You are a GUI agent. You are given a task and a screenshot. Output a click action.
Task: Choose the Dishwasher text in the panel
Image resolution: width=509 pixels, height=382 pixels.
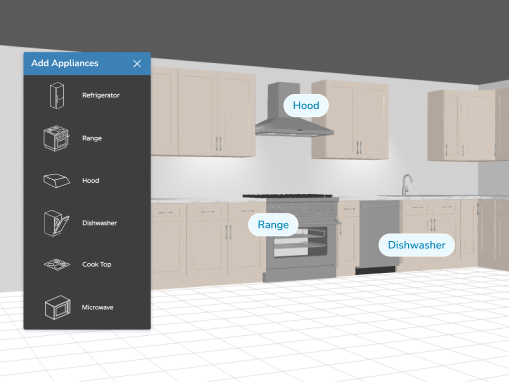(x=100, y=223)
